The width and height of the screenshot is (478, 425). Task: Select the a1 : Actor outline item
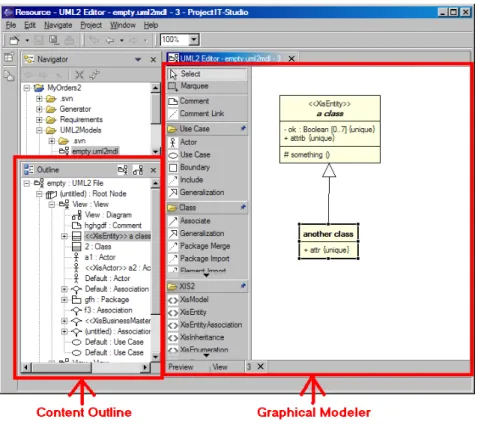100,257
